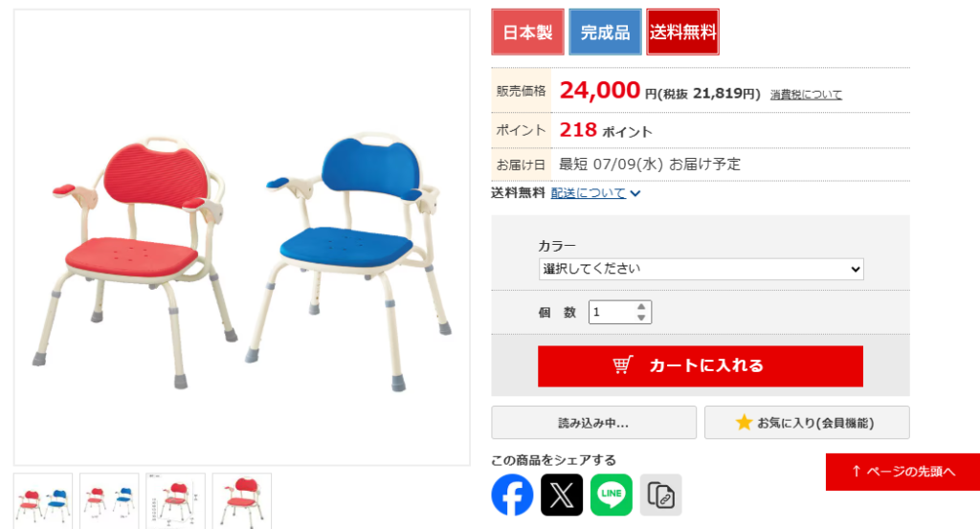This screenshot has width=980, height=529.
Task: Decrease quantity with down arrow
Action: 640,318
